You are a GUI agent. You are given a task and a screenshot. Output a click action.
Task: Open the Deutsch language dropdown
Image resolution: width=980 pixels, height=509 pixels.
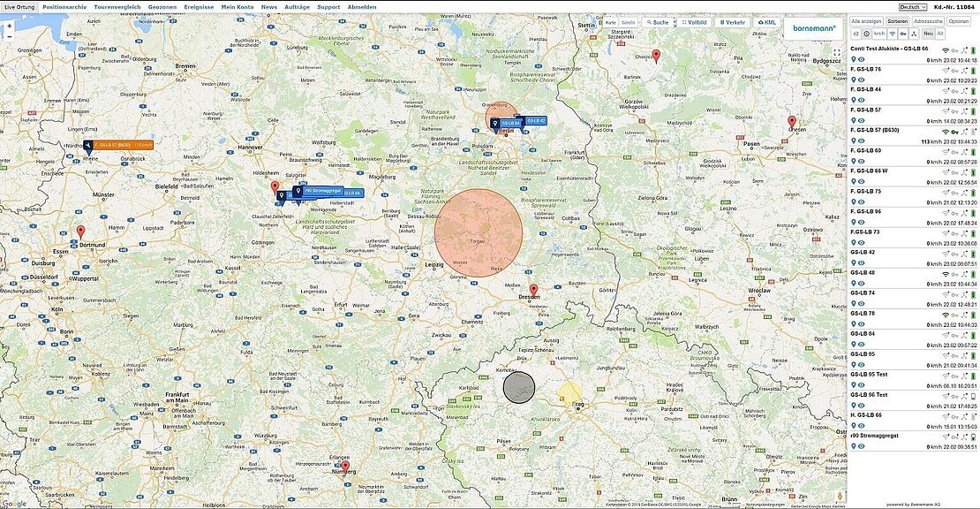click(913, 7)
